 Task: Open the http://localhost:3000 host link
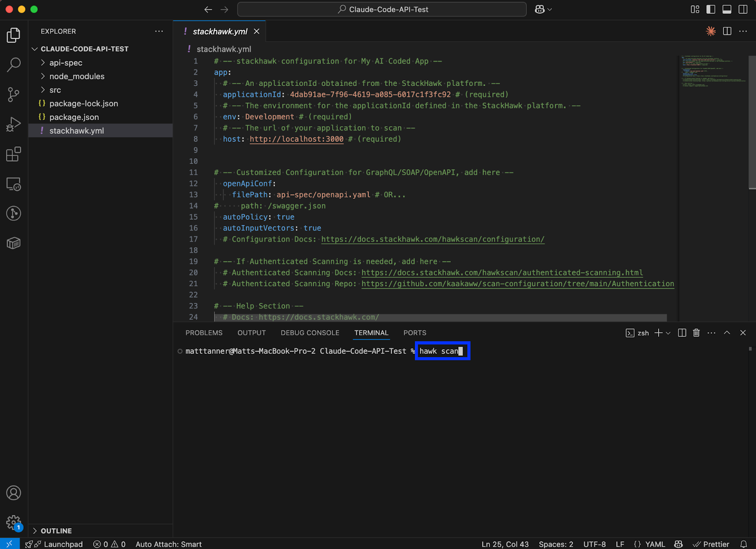click(296, 139)
